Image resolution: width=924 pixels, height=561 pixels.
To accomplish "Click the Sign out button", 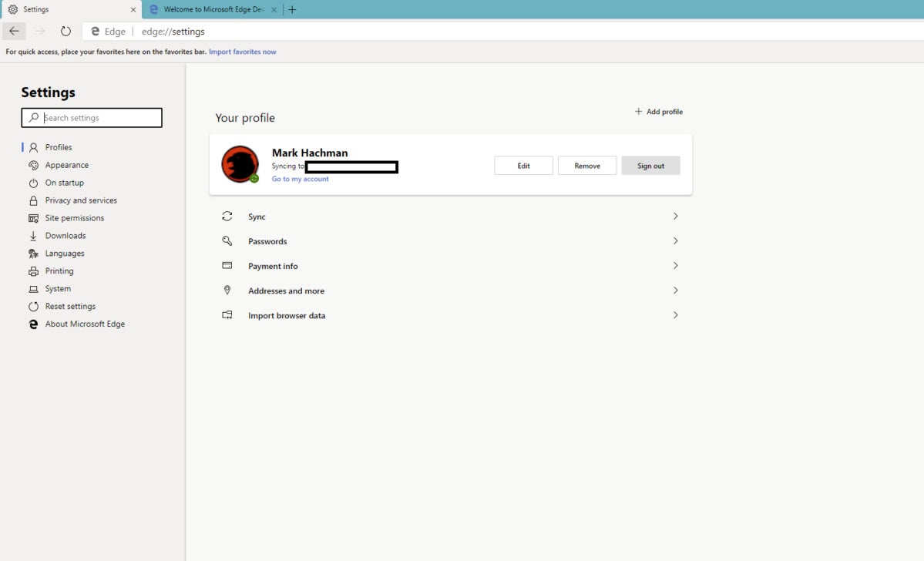I will (x=650, y=166).
